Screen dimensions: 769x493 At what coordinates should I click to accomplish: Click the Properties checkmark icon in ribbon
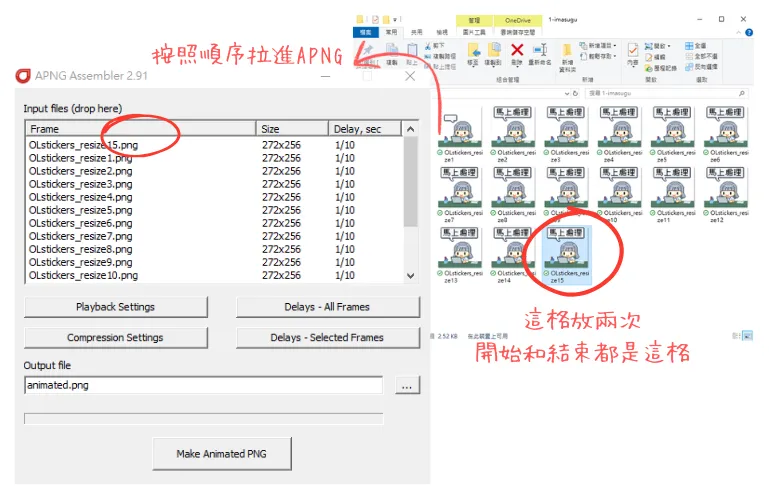click(633, 50)
